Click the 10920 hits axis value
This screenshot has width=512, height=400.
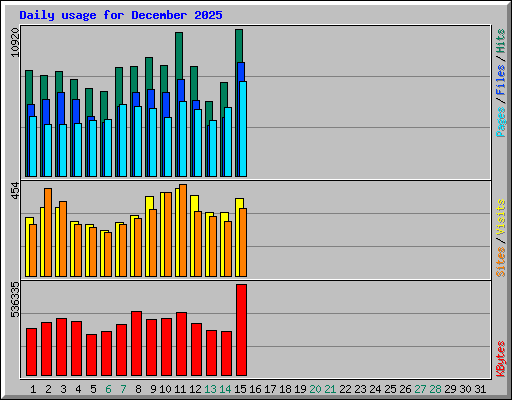(x=15, y=42)
